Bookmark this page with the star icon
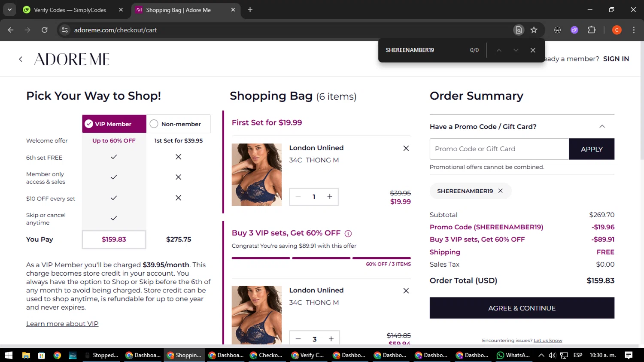The height and width of the screenshot is (362, 644). tap(534, 30)
